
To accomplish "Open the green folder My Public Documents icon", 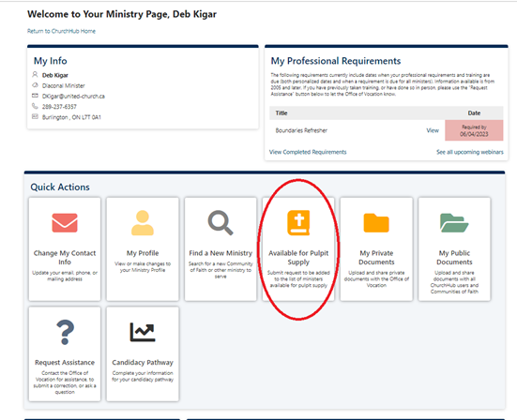I will (454, 223).
